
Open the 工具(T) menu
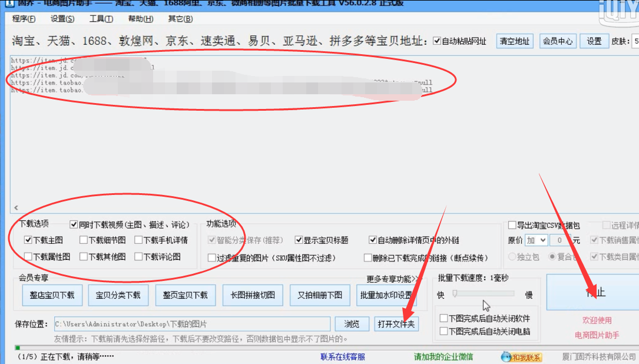[x=101, y=19]
